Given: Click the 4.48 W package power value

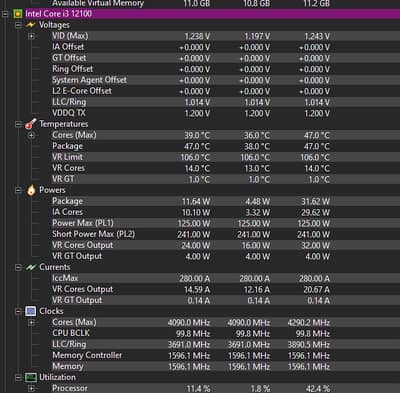Looking at the screenshot, I should [x=258, y=202].
